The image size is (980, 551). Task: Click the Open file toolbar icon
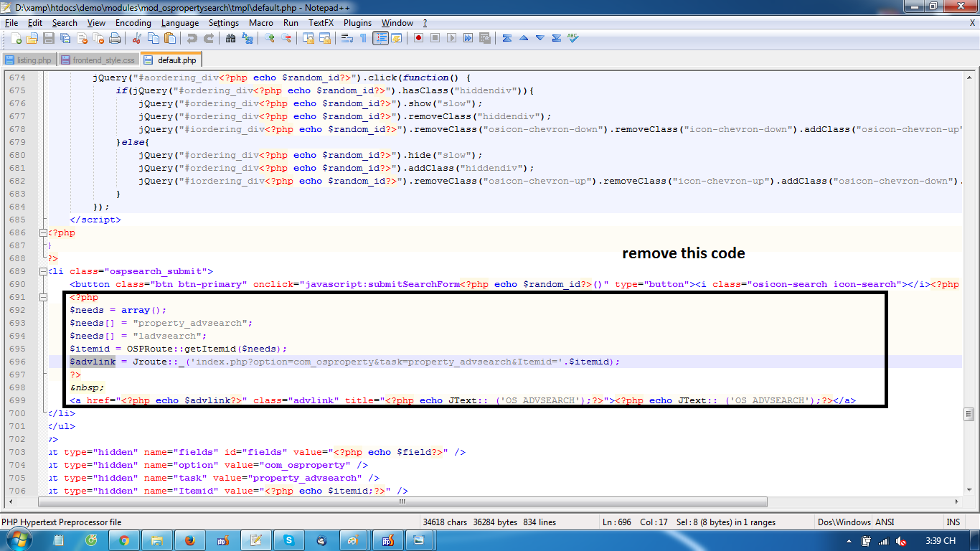[x=32, y=38]
